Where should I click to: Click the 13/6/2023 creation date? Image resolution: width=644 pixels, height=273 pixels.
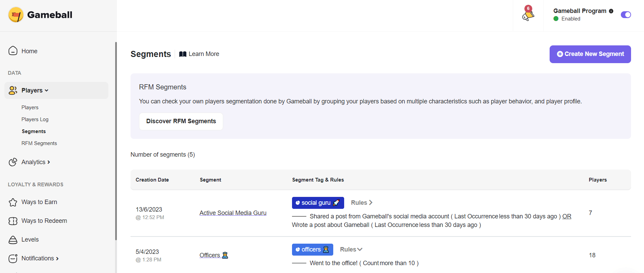(149, 210)
